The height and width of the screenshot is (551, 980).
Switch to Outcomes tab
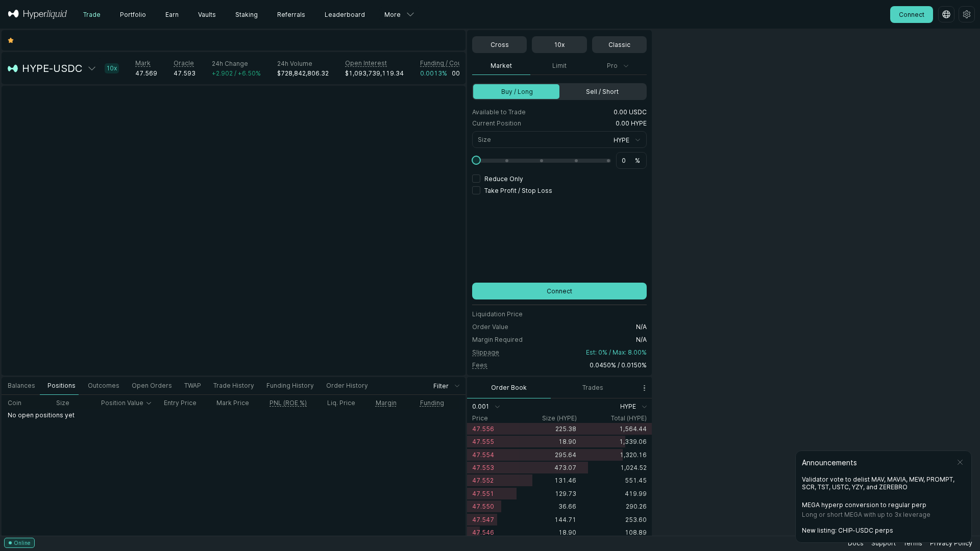click(104, 386)
